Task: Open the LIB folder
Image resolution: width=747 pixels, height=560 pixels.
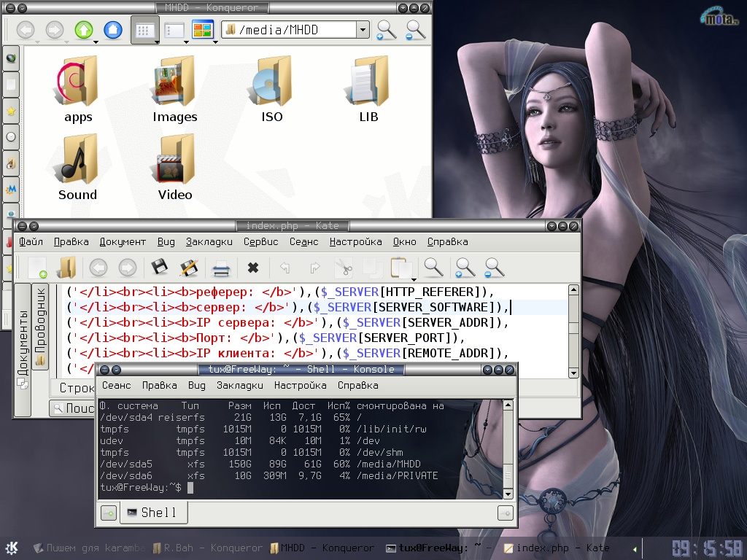Action: pyautogui.click(x=368, y=90)
